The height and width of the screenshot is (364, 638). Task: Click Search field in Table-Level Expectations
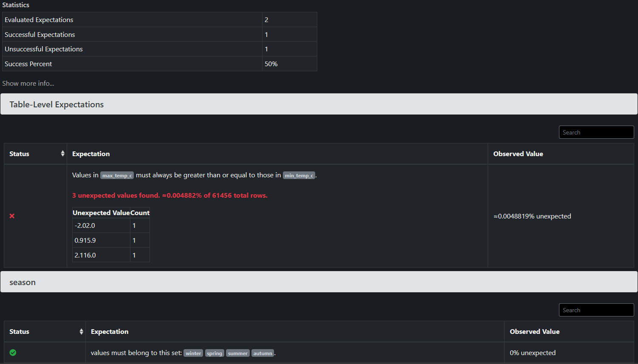click(596, 132)
